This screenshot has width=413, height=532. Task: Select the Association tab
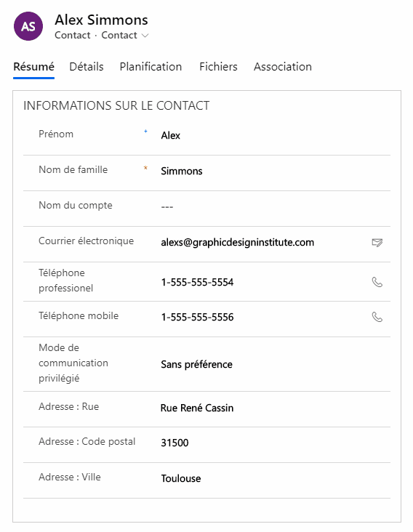coord(283,67)
